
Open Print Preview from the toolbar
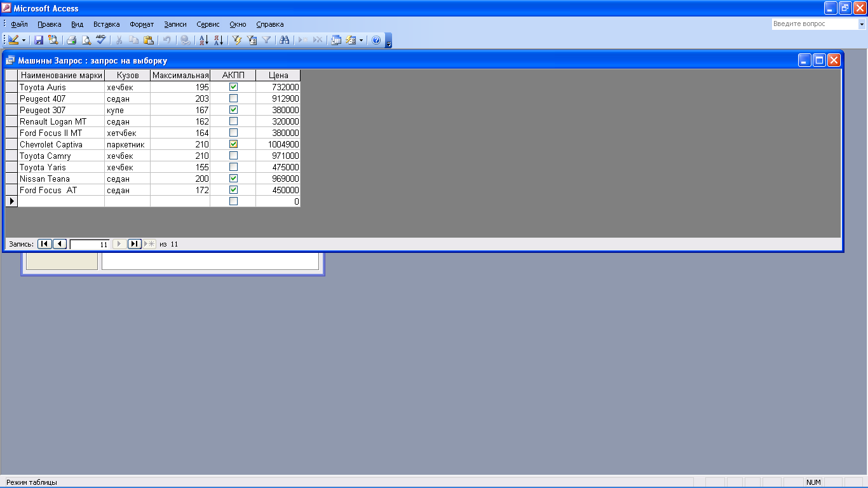tap(86, 40)
